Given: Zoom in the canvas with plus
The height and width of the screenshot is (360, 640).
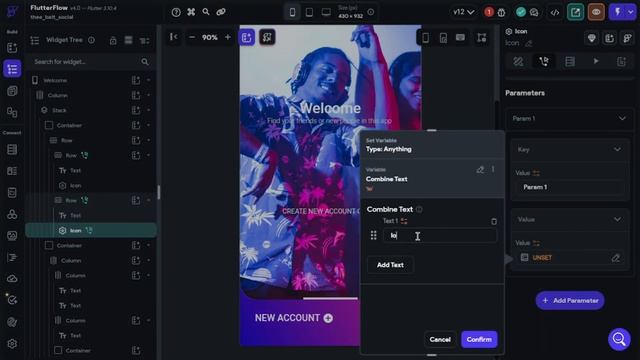Looking at the screenshot, I should pyautogui.click(x=228, y=37).
